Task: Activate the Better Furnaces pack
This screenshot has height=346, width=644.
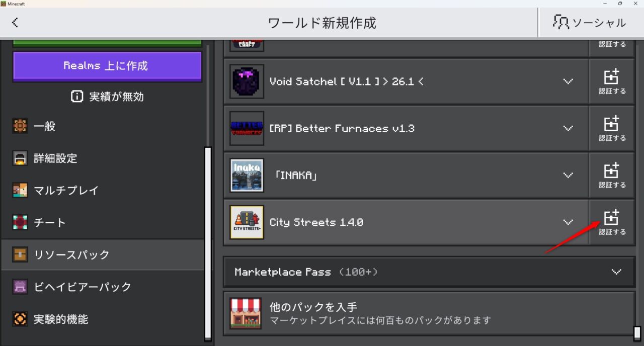Action: (612, 128)
